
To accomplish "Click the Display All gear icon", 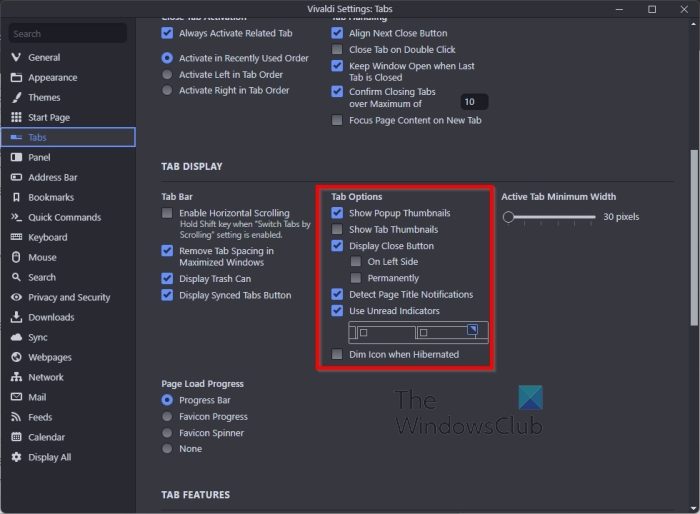I will pyautogui.click(x=16, y=457).
